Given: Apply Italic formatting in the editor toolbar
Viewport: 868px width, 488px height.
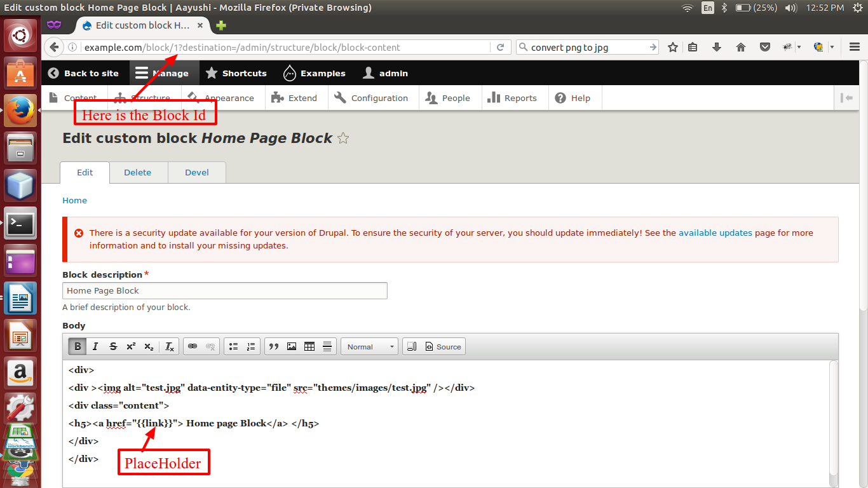Looking at the screenshot, I should coord(95,346).
